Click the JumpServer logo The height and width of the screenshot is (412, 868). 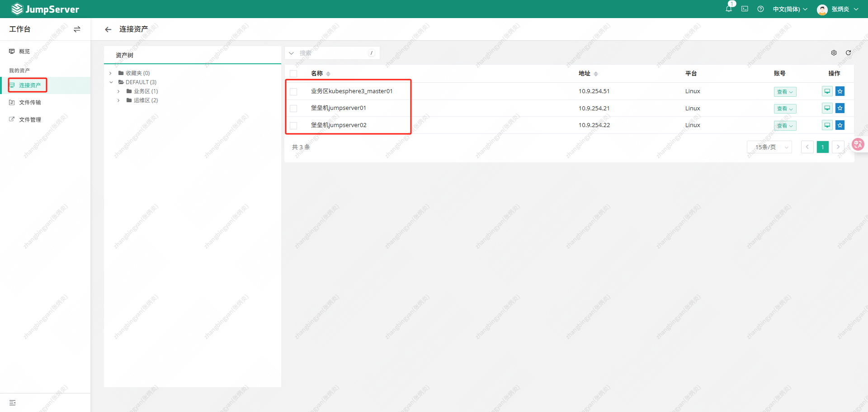point(45,9)
